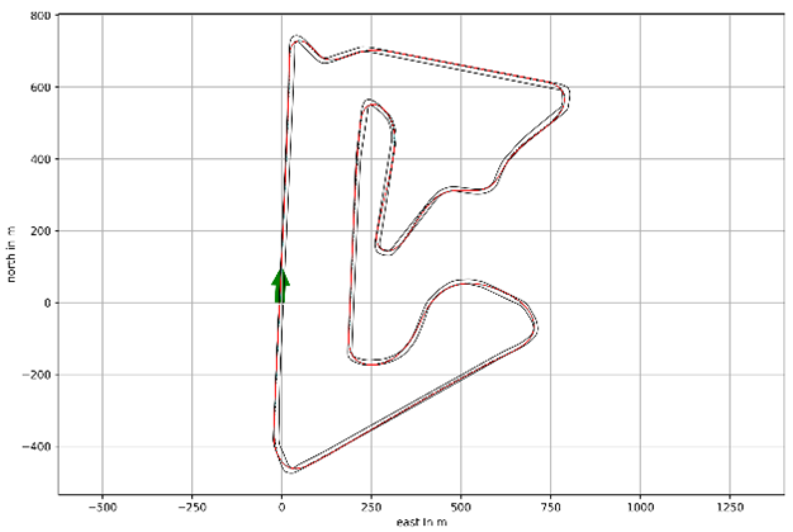Image resolution: width=793 pixels, height=532 pixels.
Task: Click the 0 tick label on the east axis
Action: pos(281,507)
